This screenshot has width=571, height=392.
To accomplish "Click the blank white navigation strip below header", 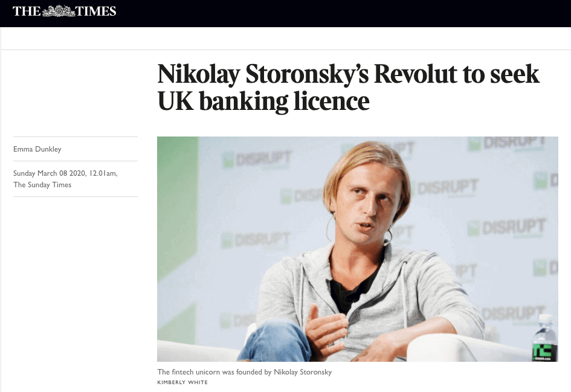I will coord(285,39).
